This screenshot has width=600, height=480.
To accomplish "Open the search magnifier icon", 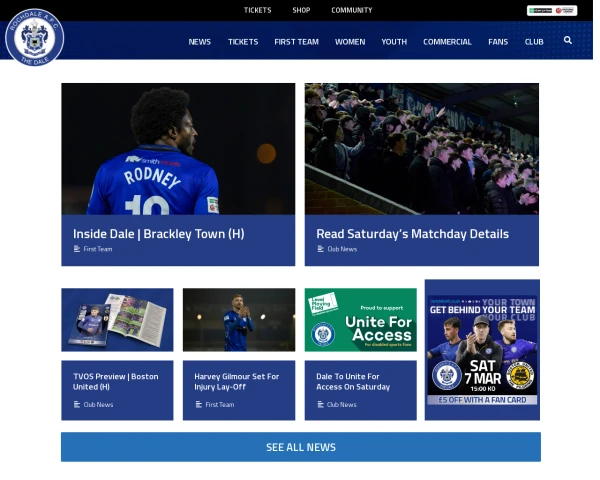I will pos(567,40).
